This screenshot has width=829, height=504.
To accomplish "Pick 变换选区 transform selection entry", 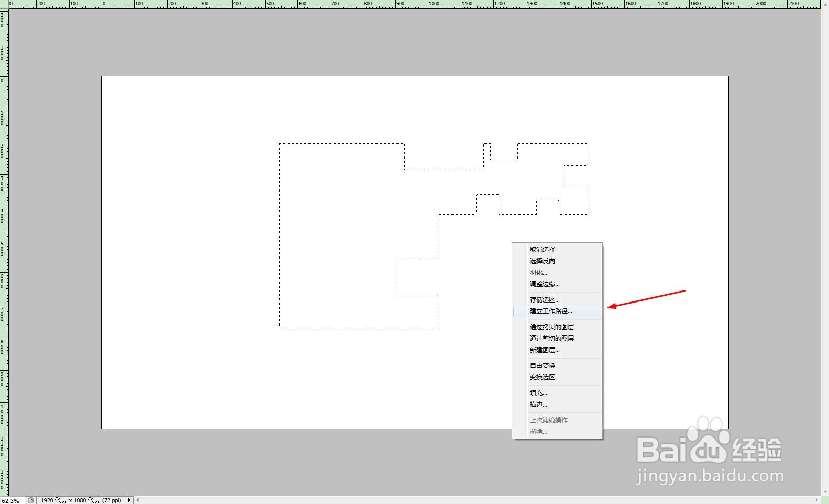I will [x=557, y=377].
